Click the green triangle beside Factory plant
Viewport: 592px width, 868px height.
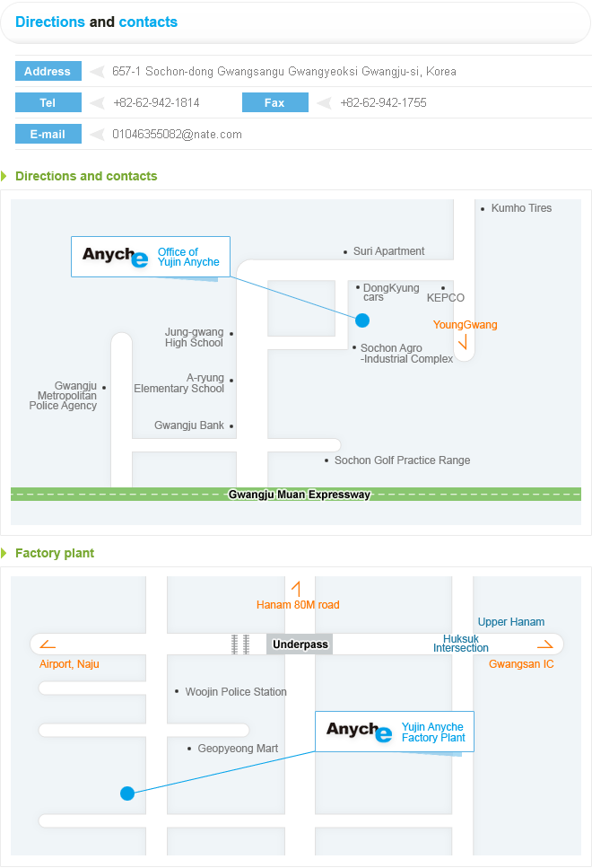point(4,553)
